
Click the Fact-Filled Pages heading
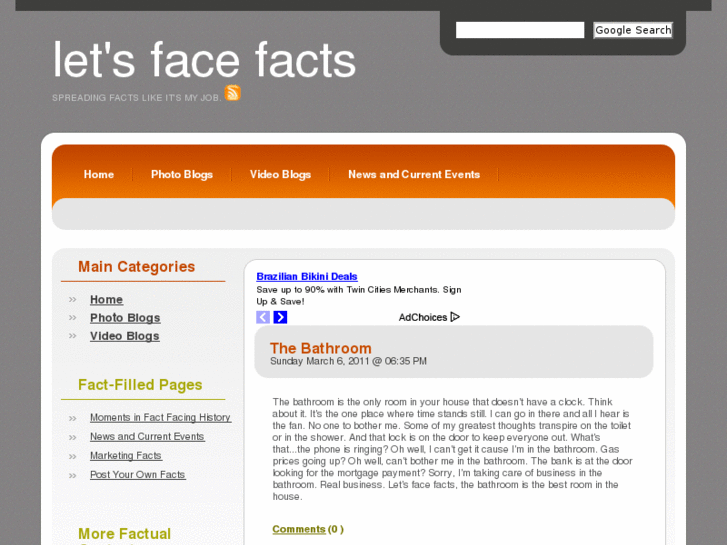(x=140, y=385)
